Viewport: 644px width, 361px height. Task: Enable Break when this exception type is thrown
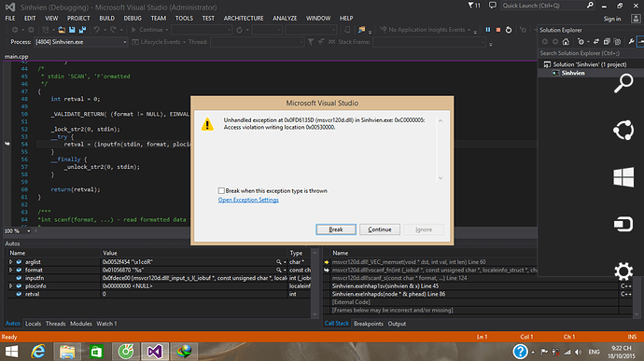[221, 190]
